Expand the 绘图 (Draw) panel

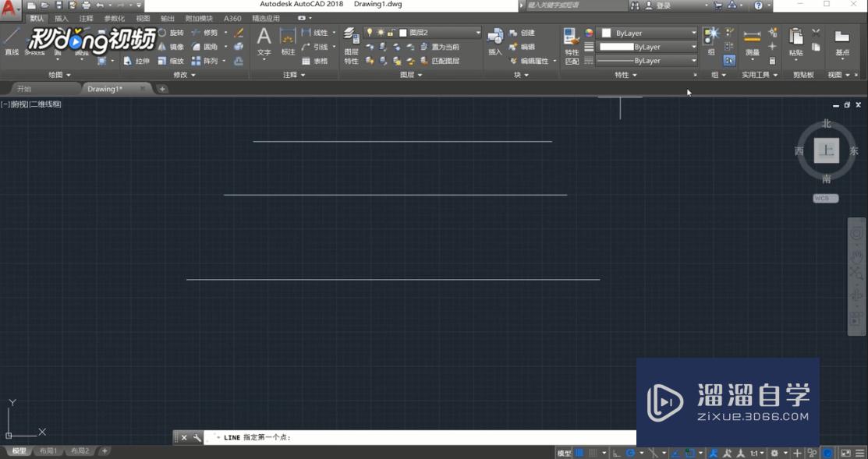pos(59,74)
